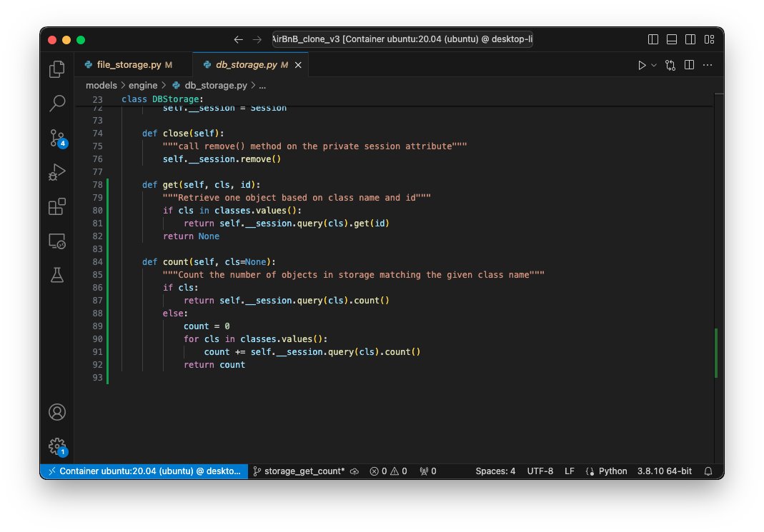The height and width of the screenshot is (532, 764).
Task: Split the editor to the right
Action: pos(689,65)
